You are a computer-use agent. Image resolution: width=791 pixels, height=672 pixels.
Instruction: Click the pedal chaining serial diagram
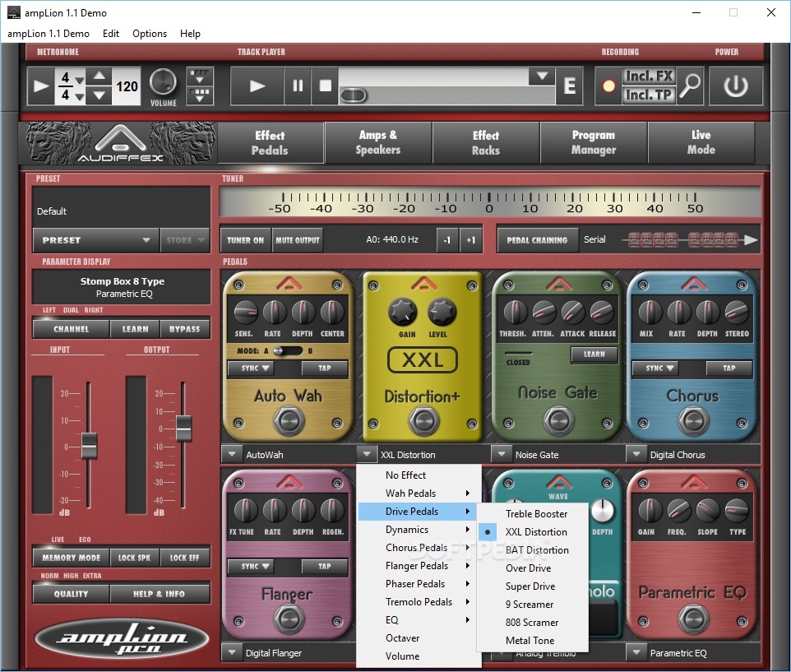tap(690, 240)
